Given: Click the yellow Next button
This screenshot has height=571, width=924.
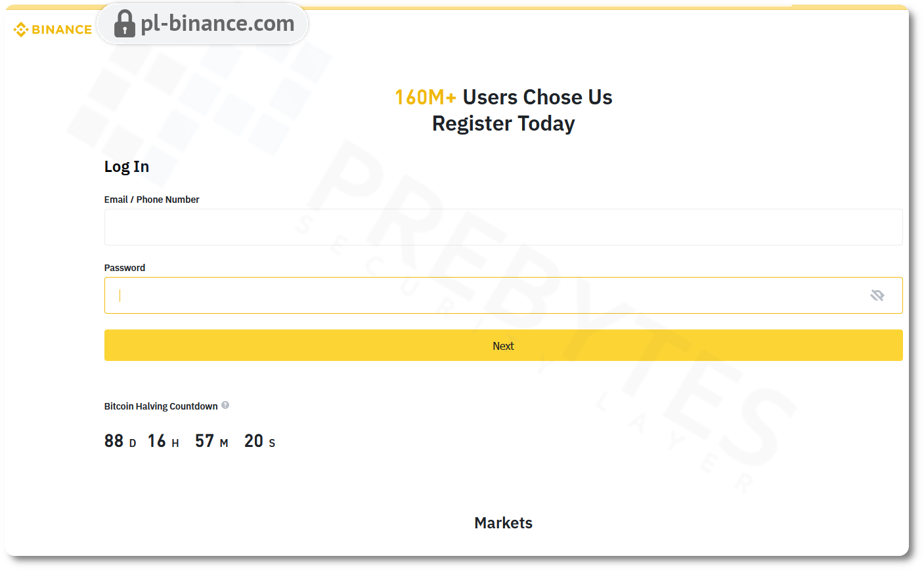Looking at the screenshot, I should [x=503, y=345].
